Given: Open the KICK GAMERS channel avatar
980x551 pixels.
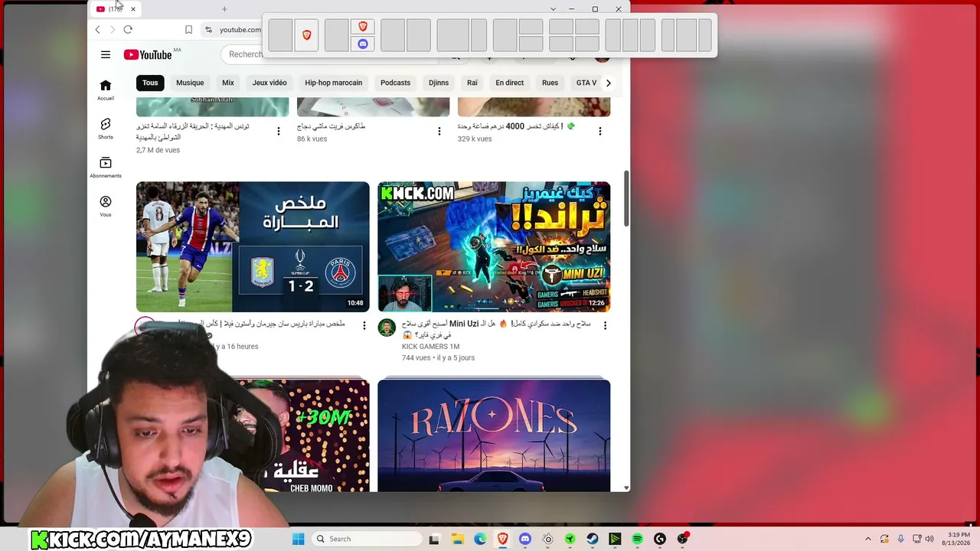Looking at the screenshot, I should pyautogui.click(x=387, y=328).
